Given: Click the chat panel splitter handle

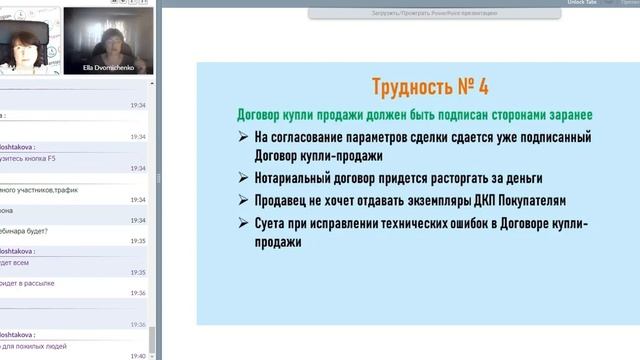Looking at the screenshot, I should 158,178.
